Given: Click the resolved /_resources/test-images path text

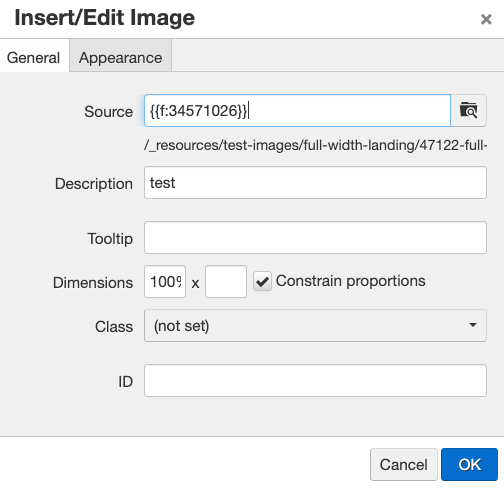Looking at the screenshot, I should click(x=315, y=145).
